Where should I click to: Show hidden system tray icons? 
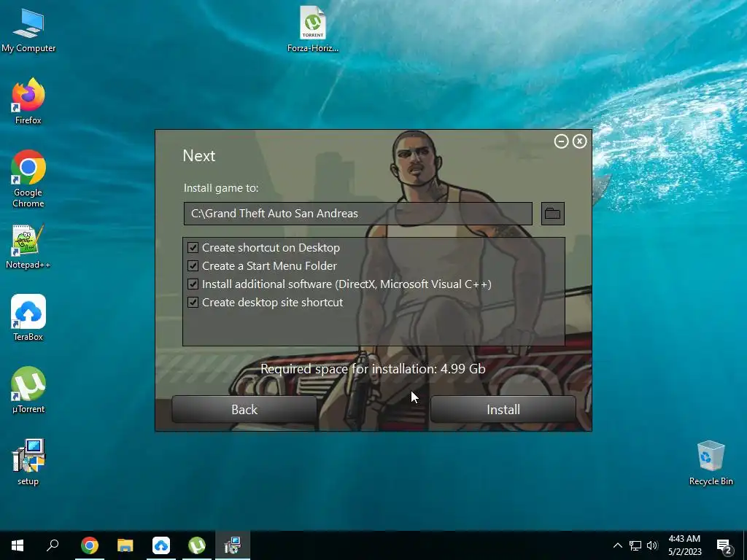point(617,545)
